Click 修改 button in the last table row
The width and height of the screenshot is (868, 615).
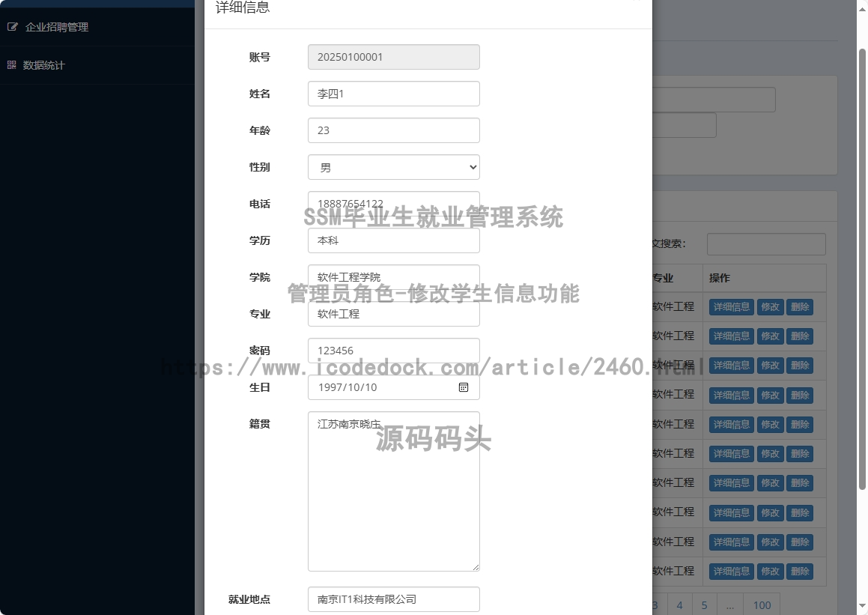[x=770, y=572]
